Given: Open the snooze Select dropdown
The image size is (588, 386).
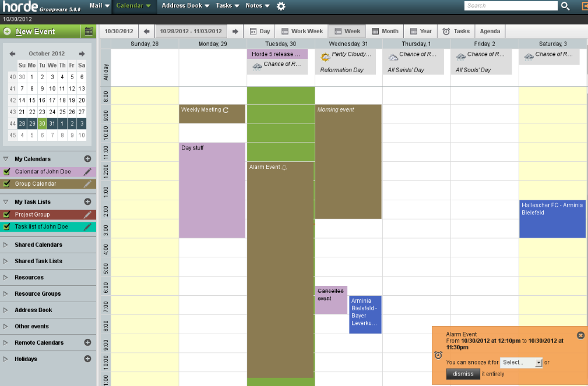Looking at the screenshot, I should tap(521, 362).
